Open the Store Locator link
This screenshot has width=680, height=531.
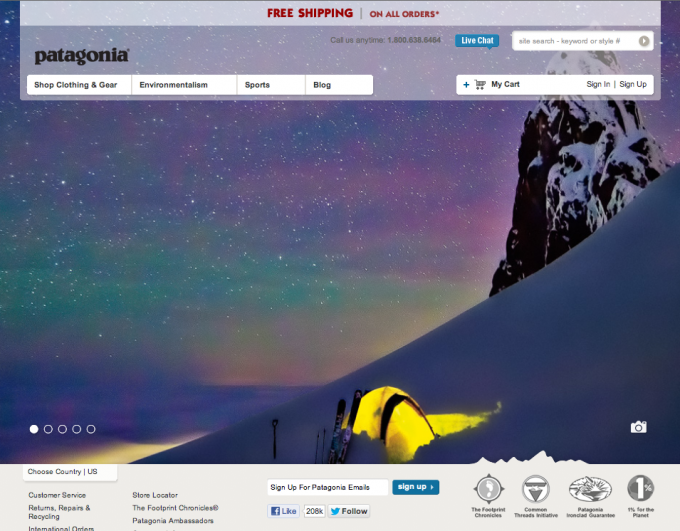coord(155,495)
